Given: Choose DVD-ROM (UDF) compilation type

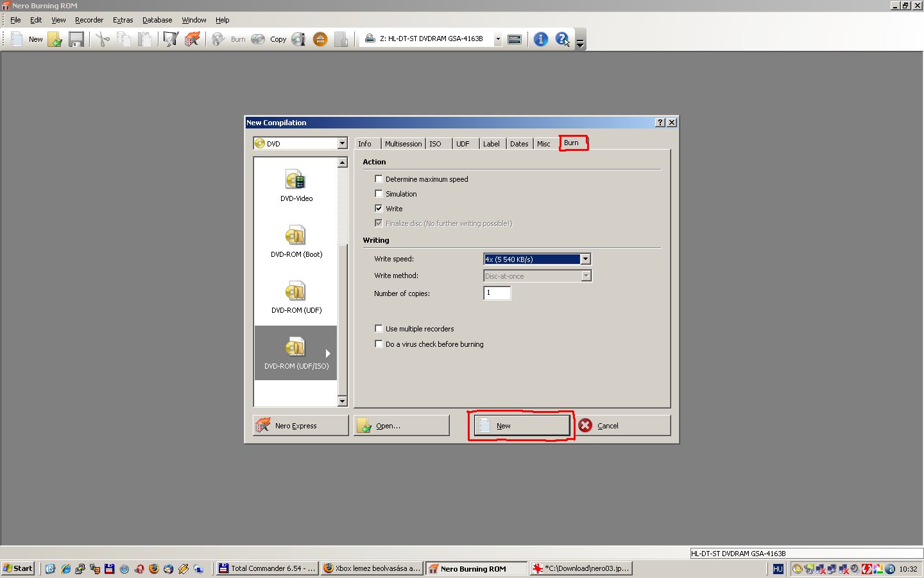Looking at the screenshot, I should pyautogui.click(x=296, y=297).
